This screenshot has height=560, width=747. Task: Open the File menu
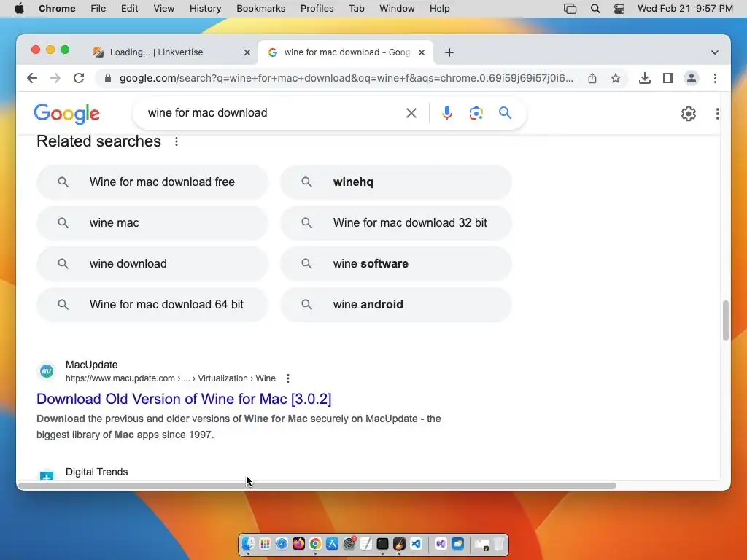[x=98, y=9]
